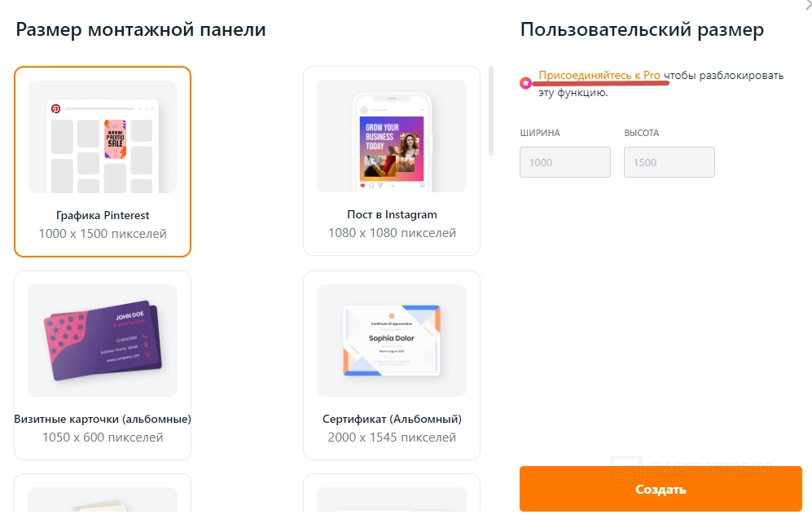Click the Pinterest logo in the preview
812x532 pixels.
[x=56, y=108]
